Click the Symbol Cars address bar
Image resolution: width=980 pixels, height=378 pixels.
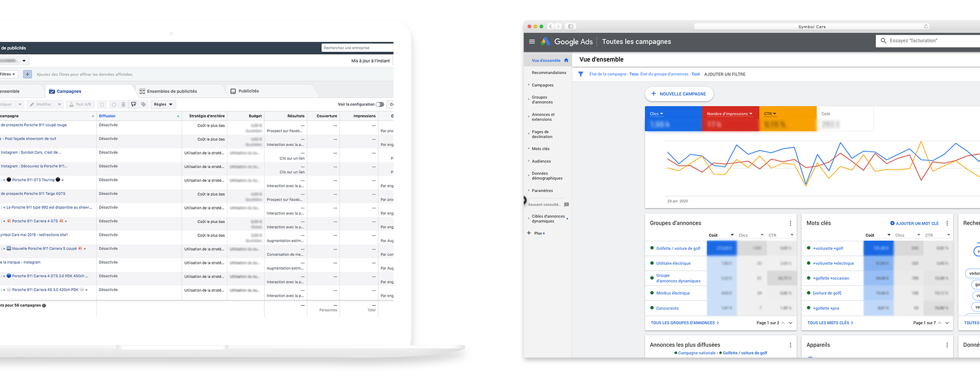pos(812,27)
